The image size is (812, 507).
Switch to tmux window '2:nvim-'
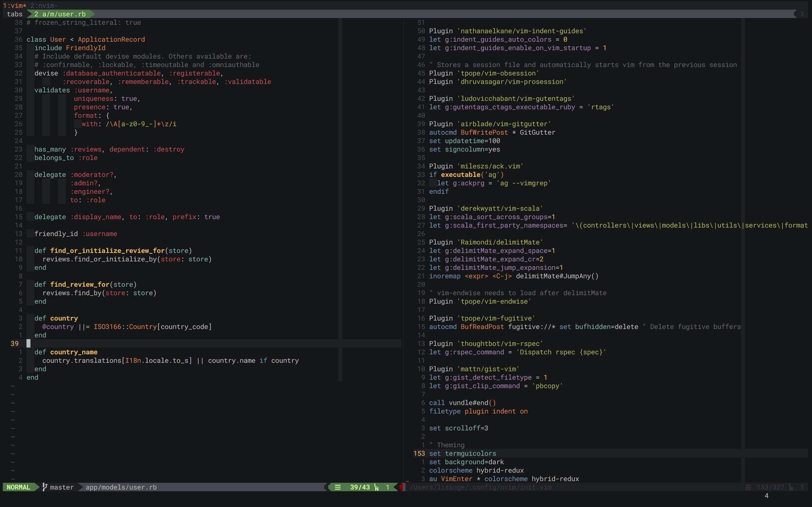coord(44,5)
